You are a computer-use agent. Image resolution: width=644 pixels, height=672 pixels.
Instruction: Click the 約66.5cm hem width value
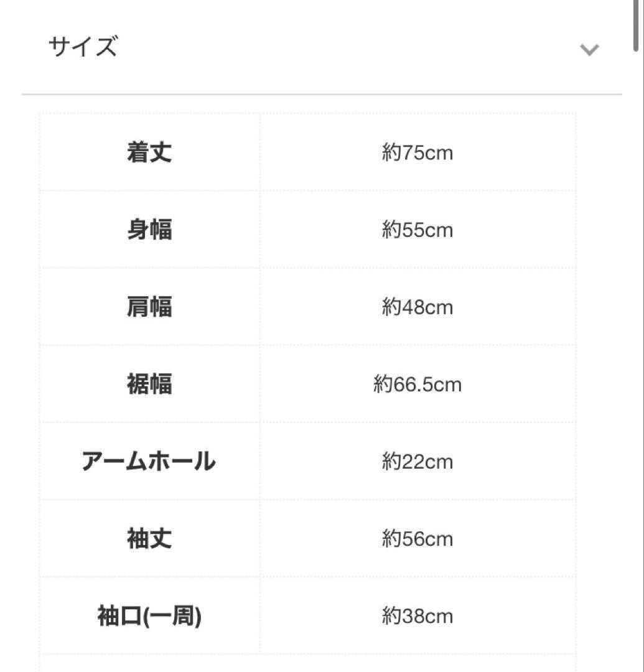[x=418, y=385]
